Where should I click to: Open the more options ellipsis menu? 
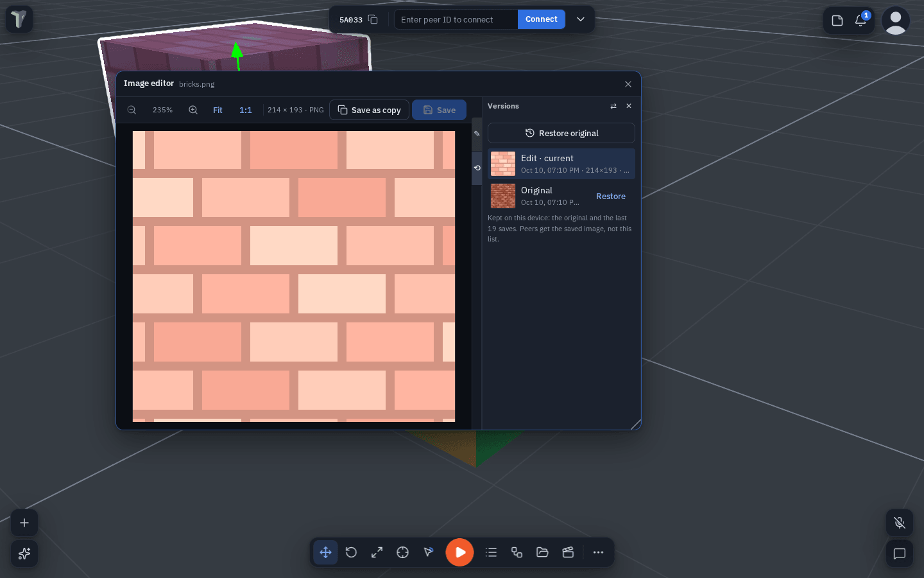[598, 552]
